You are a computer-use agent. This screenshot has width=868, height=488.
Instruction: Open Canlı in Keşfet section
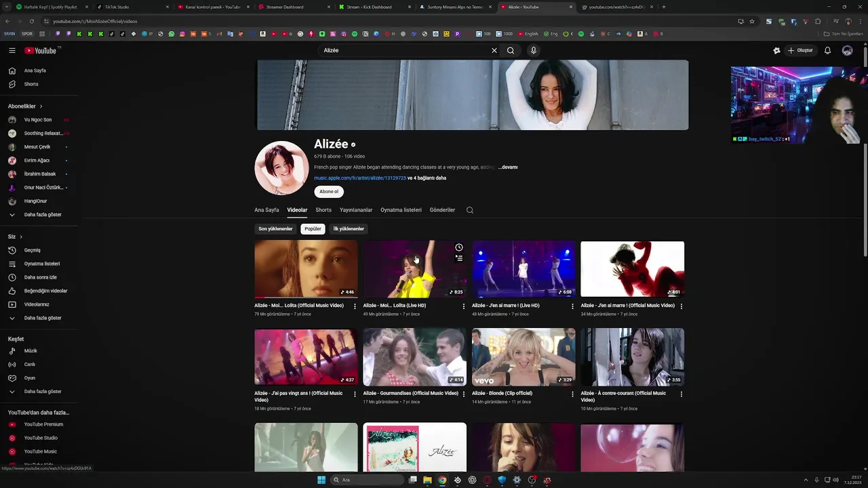click(x=30, y=365)
